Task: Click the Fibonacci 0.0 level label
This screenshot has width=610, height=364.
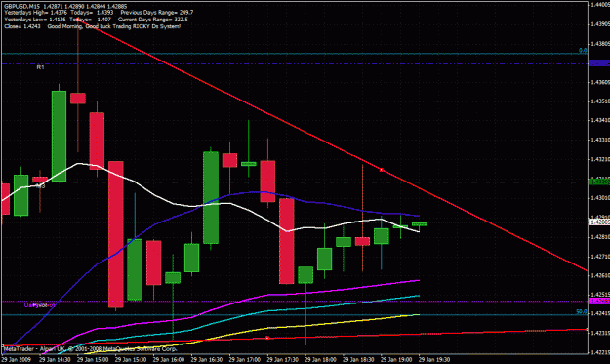Action: (x=583, y=51)
